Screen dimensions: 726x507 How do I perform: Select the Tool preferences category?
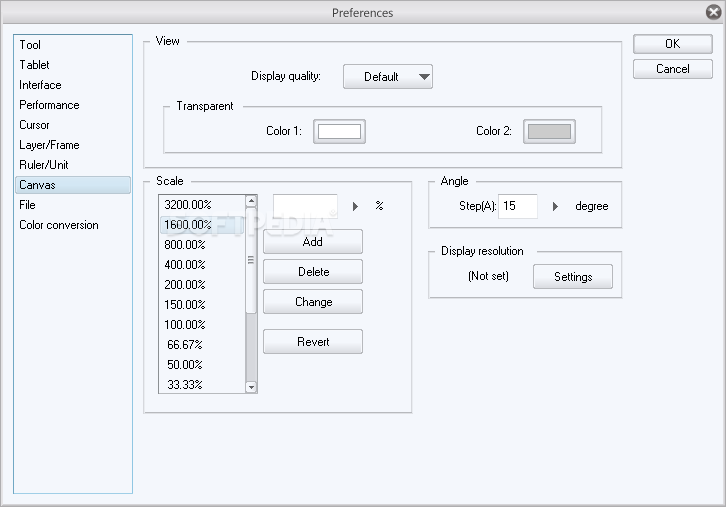coord(30,45)
